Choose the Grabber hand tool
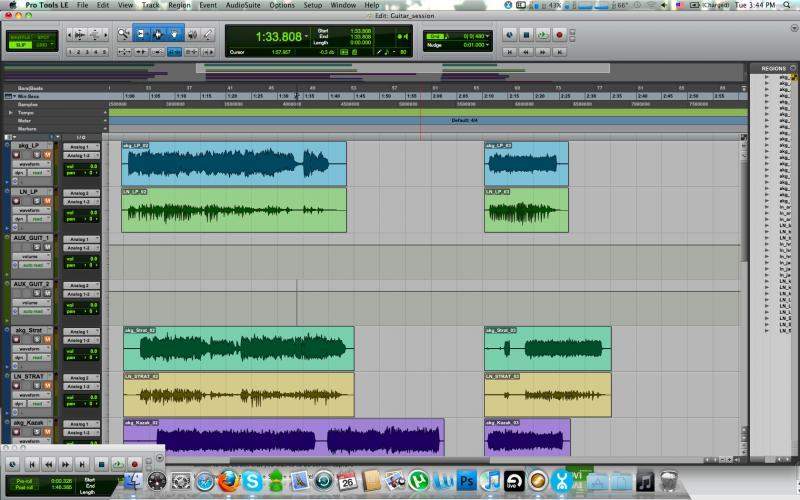The width and height of the screenshot is (800, 500). (x=174, y=34)
